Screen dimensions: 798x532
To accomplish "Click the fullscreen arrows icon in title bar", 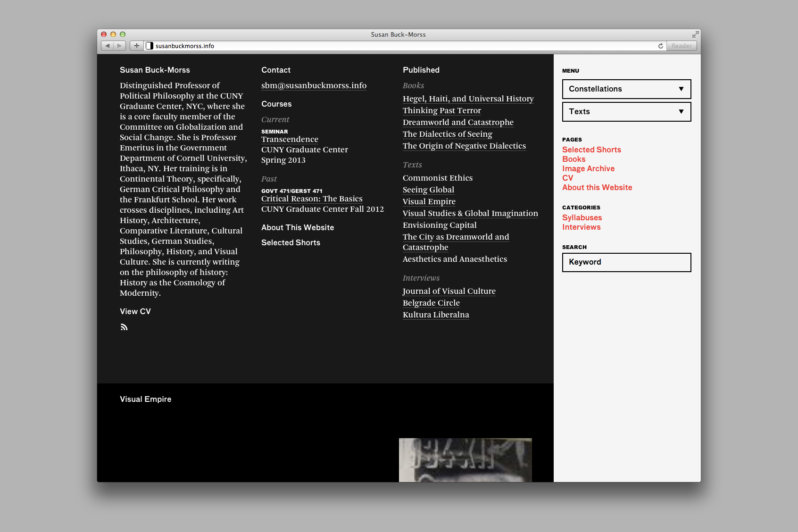I will (x=695, y=34).
